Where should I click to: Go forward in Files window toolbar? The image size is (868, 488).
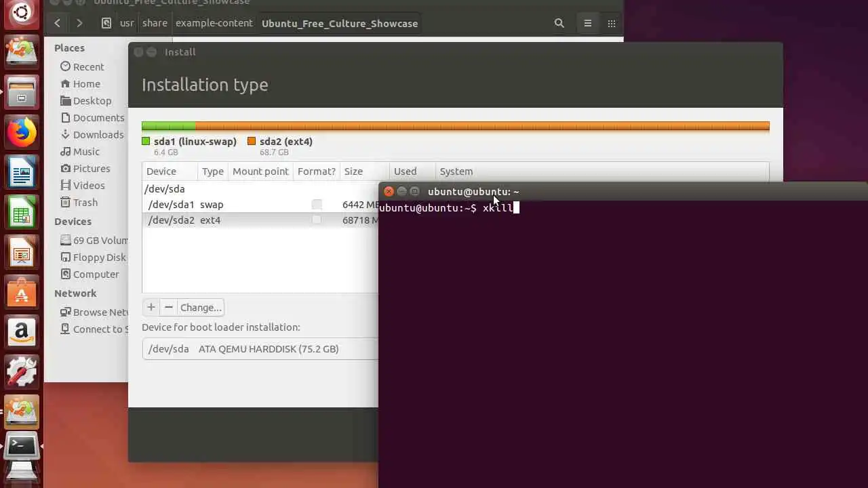click(x=79, y=23)
